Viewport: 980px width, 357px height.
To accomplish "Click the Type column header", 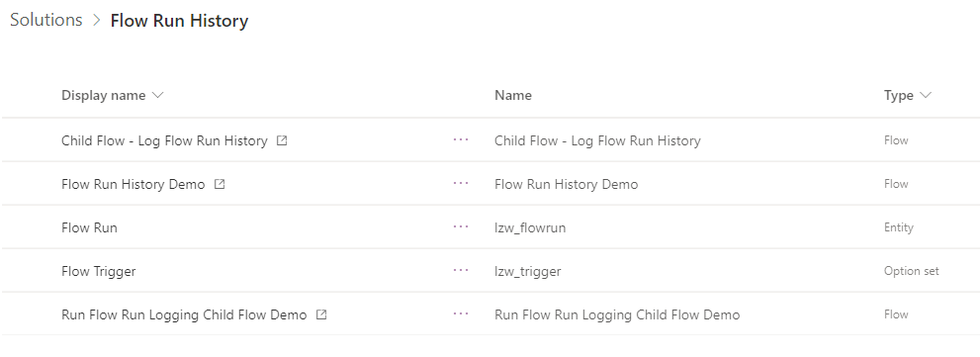I will pos(899,96).
